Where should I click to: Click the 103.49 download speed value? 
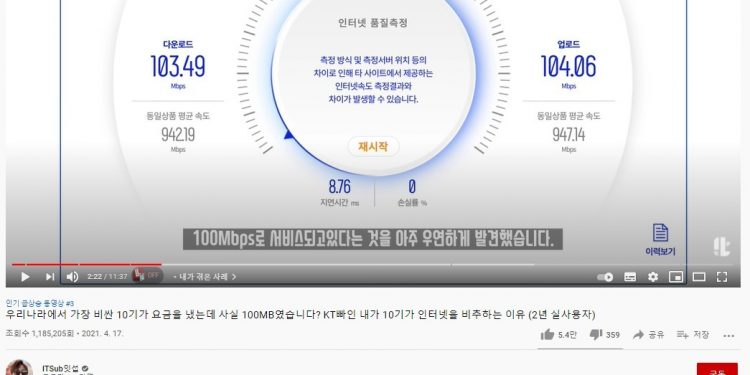point(178,66)
